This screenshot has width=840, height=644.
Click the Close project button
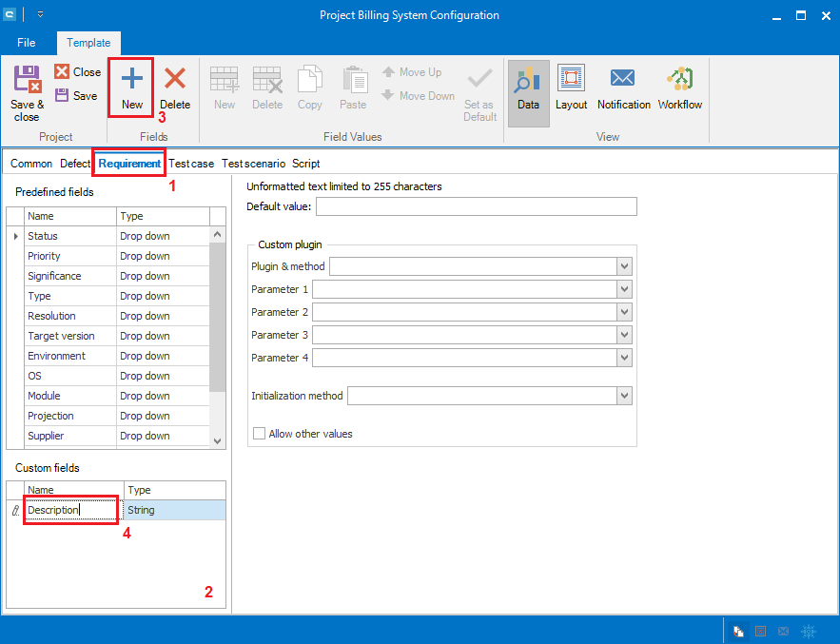(x=77, y=71)
